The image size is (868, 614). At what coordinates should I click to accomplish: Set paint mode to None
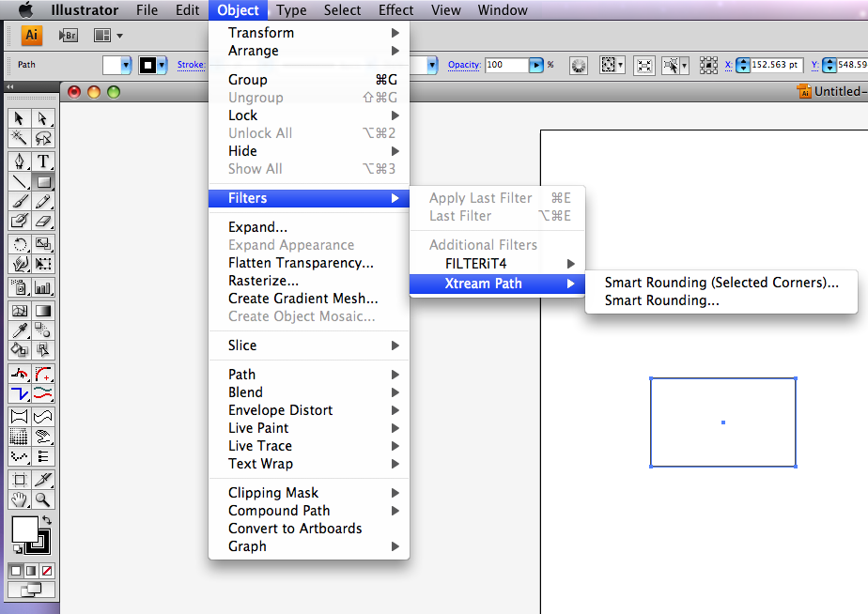pos(47,571)
